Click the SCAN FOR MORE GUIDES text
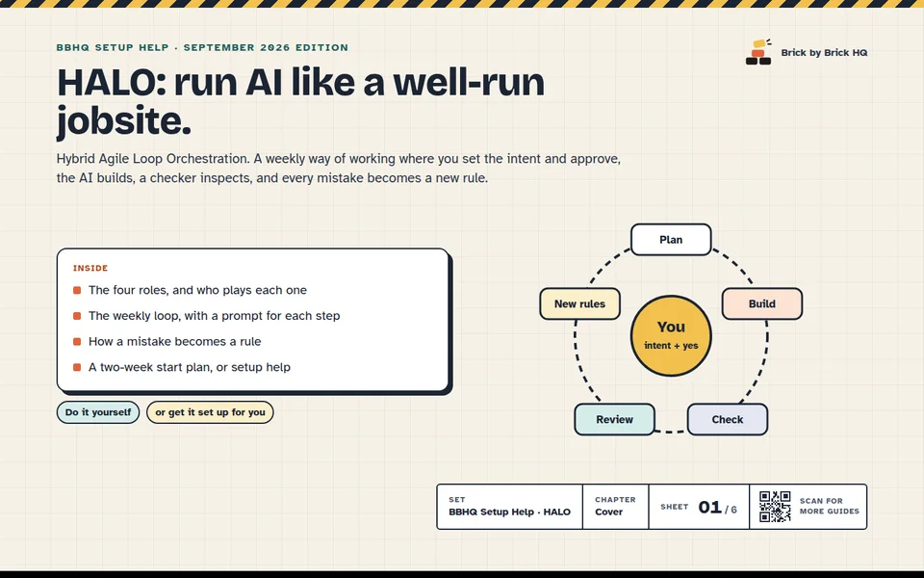This screenshot has height=578, width=924. [x=829, y=506]
